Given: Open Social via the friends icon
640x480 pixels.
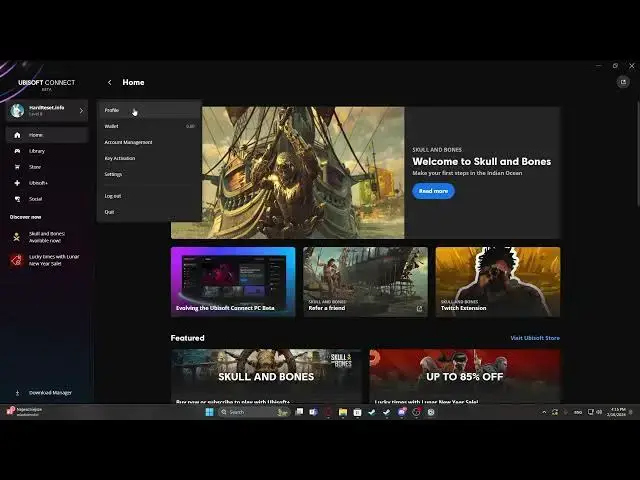Looking at the screenshot, I should 17,199.
